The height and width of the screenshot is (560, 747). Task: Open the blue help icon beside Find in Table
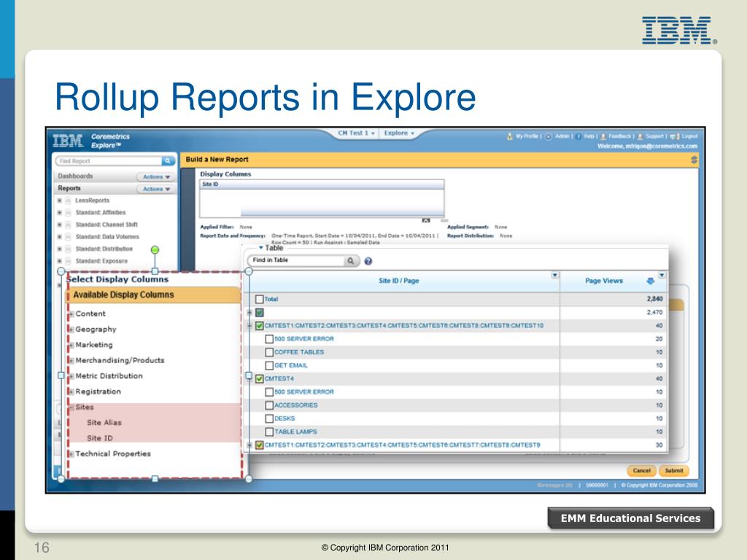tap(368, 261)
